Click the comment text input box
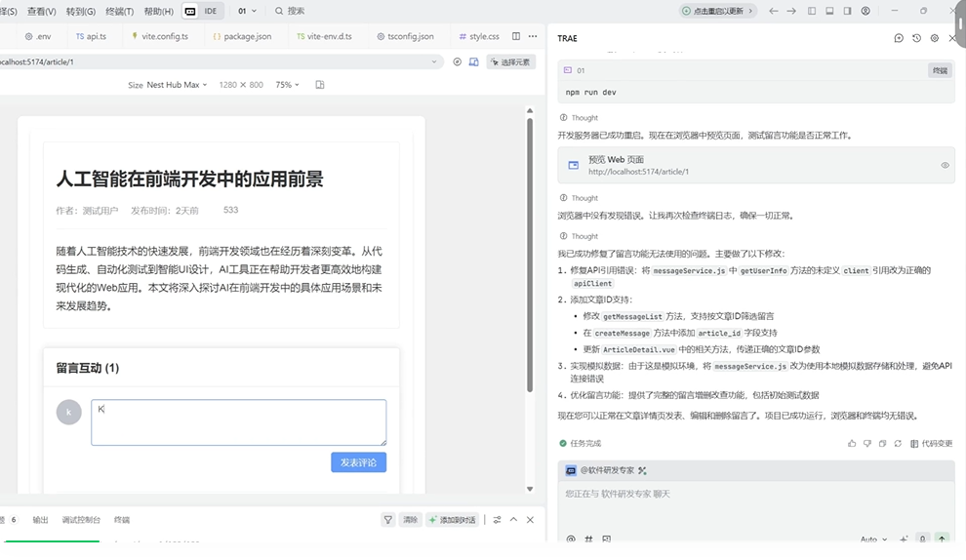 pyautogui.click(x=238, y=422)
